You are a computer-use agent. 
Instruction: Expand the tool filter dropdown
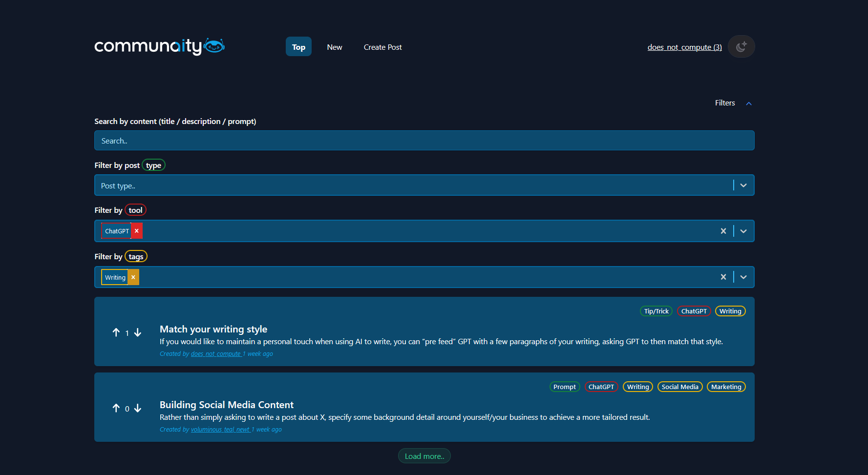click(743, 231)
